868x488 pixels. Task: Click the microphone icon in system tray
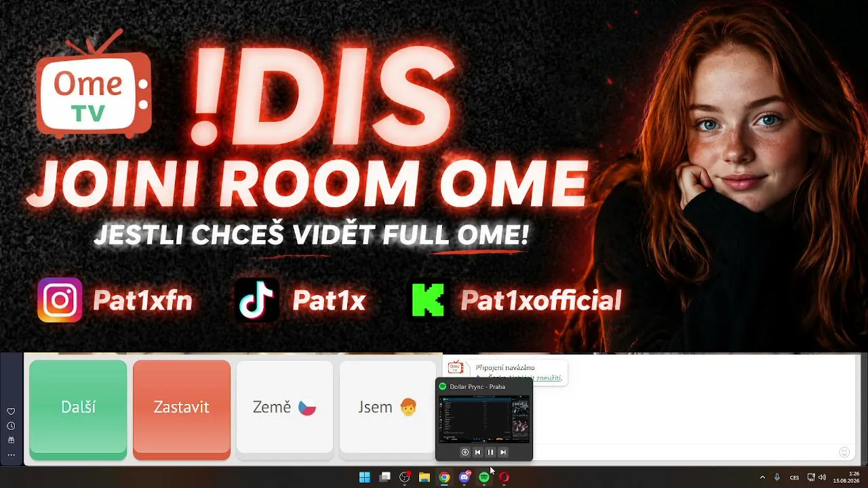[x=777, y=477]
